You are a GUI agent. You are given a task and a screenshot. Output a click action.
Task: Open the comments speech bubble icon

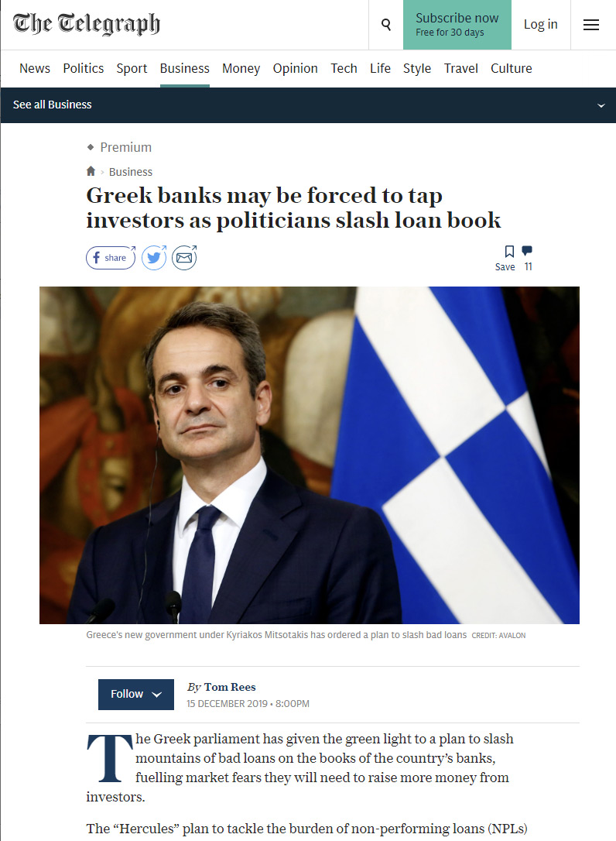(527, 250)
